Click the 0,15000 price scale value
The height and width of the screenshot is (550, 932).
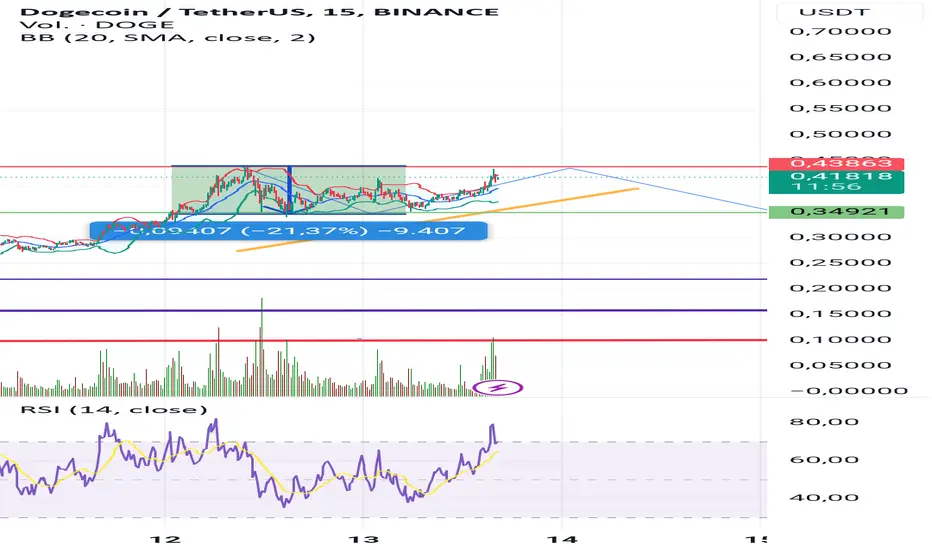[x=840, y=313]
